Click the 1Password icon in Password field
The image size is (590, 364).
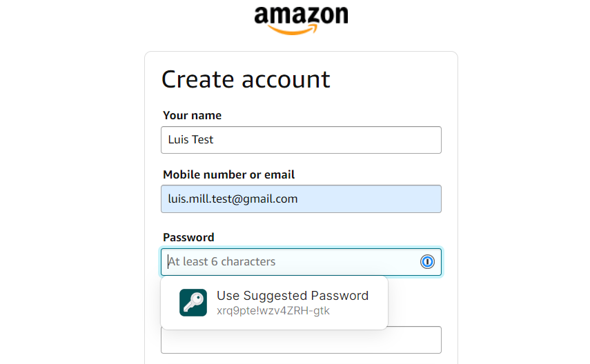click(x=427, y=262)
